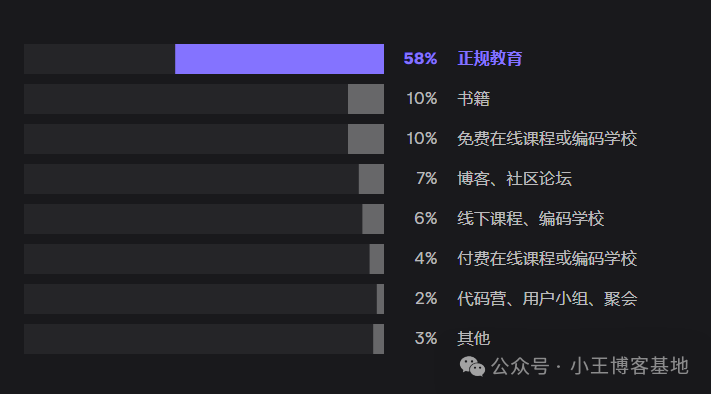Click the thin 2% gray bar segment
This screenshot has width=711, height=394.
pyautogui.click(x=380, y=299)
